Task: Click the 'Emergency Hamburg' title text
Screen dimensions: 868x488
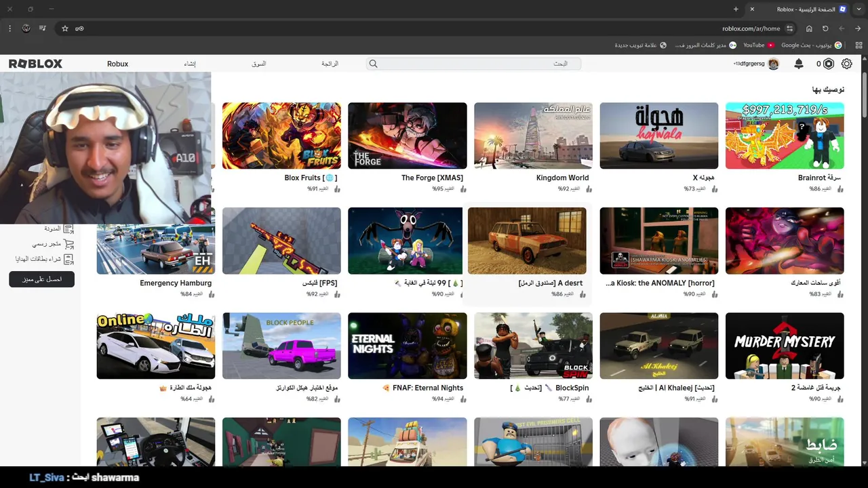Action: [176, 283]
